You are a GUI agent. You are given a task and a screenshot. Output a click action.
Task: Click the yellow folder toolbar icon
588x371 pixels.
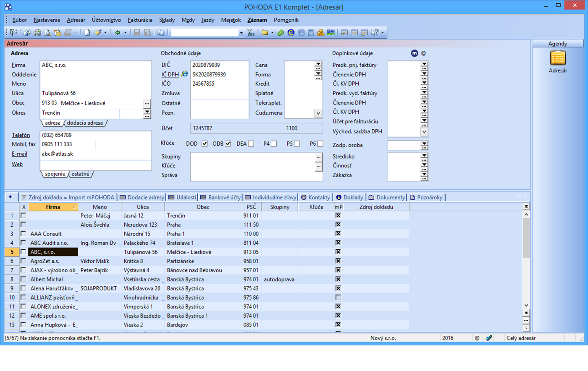tap(265, 32)
